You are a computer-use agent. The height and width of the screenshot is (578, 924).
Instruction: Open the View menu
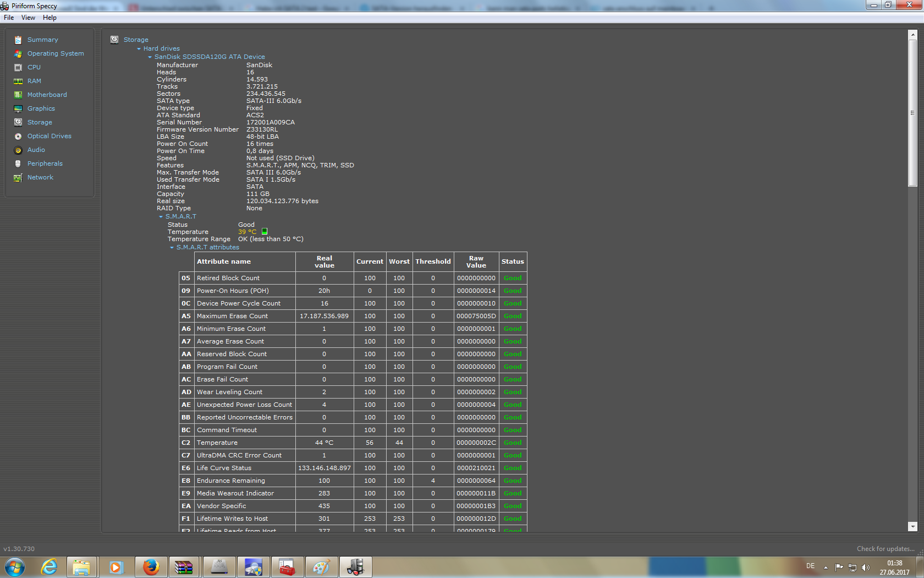click(x=28, y=18)
